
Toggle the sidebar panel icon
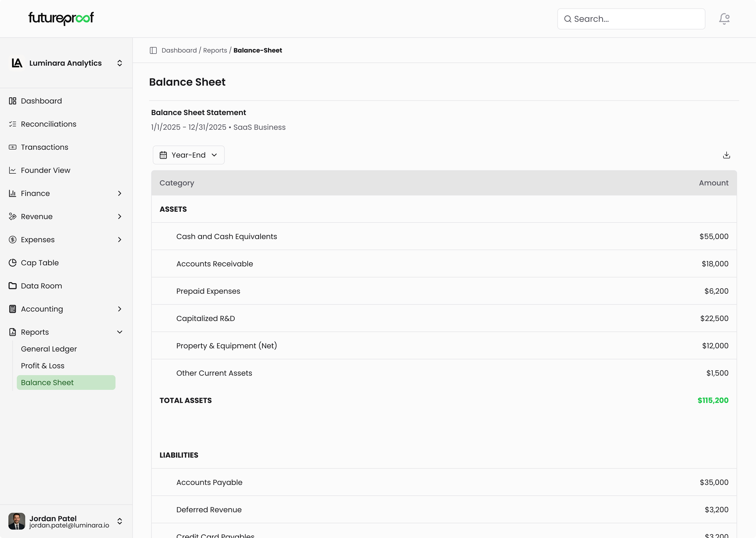point(153,50)
